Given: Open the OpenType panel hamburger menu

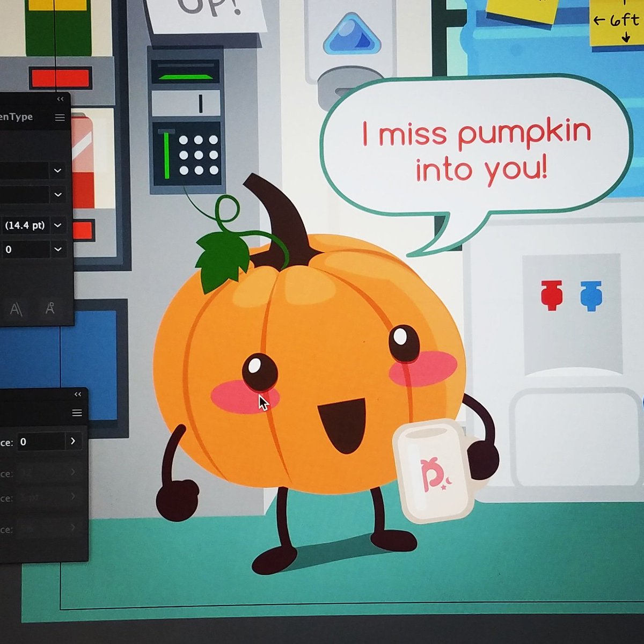Looking at the screenshot, I should tap(60, 118).
